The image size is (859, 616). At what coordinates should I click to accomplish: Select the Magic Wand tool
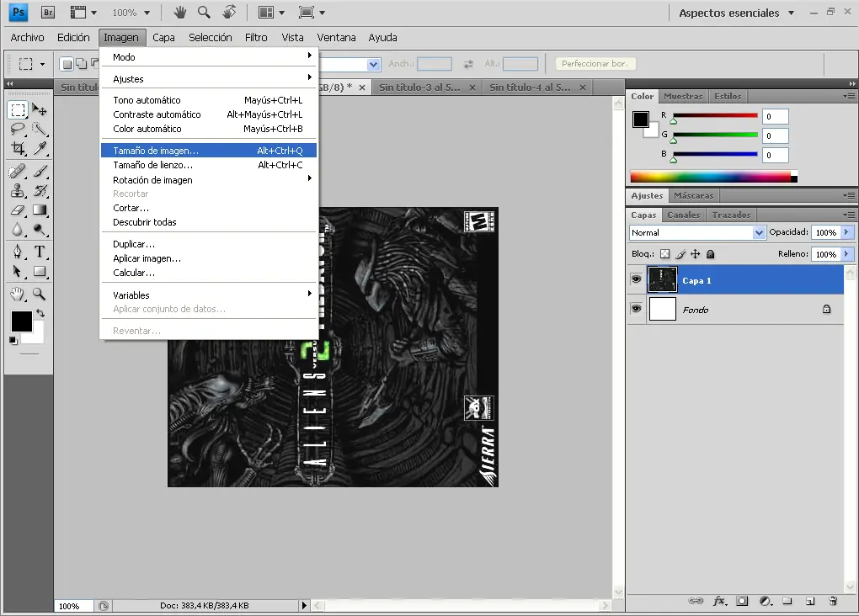tap(40, 130)
